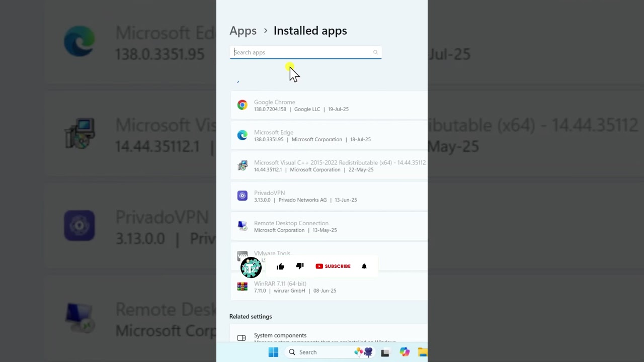Click the Related settings heading

point(251,316)
